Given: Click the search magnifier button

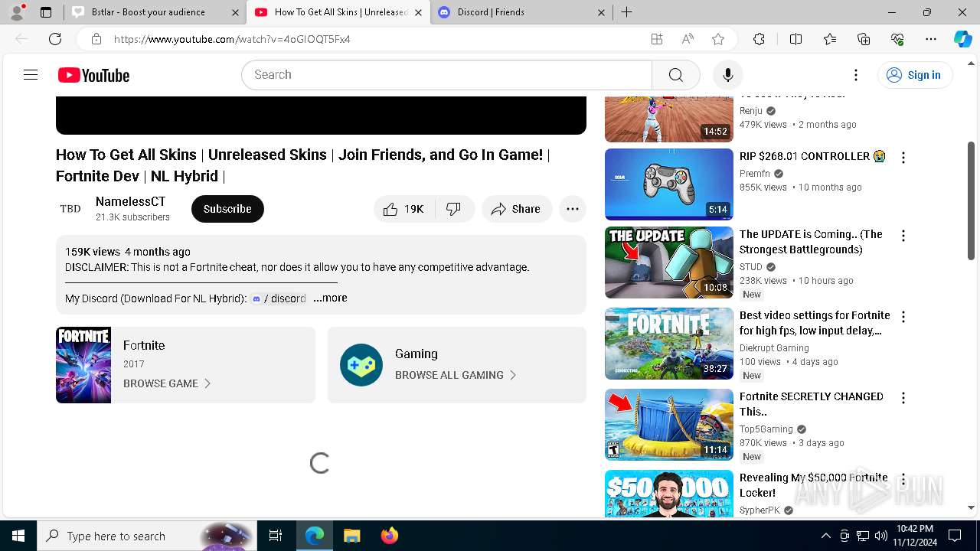Looking at the screenshot, I should click(x=675, y=75).
